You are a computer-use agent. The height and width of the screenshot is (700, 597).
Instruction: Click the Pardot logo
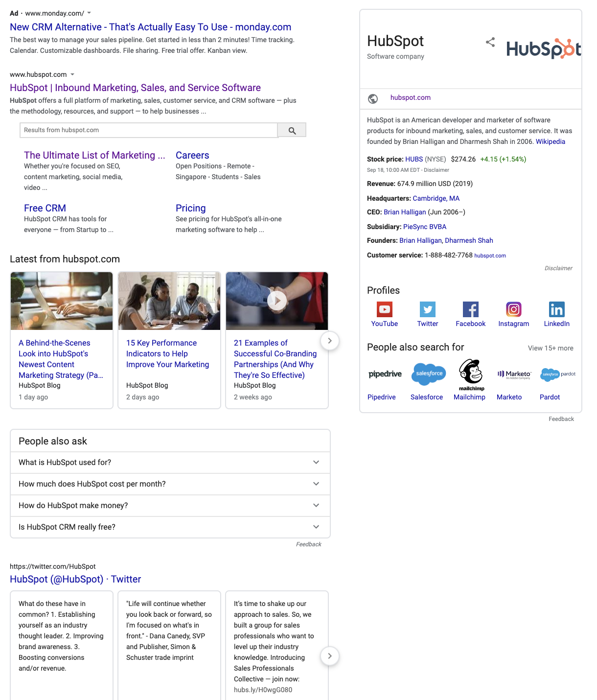click(558, 374)
